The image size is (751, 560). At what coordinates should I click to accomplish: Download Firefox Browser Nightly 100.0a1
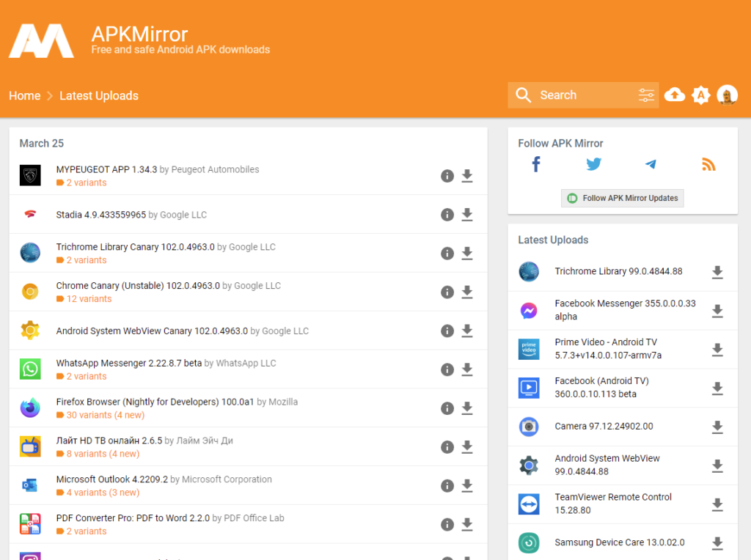(x=467, y=409)
